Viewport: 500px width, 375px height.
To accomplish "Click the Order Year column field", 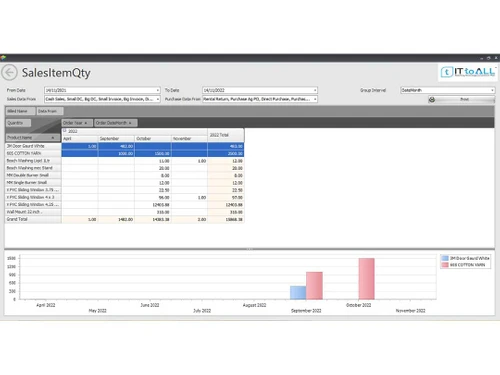I will (x=77, y=123).
